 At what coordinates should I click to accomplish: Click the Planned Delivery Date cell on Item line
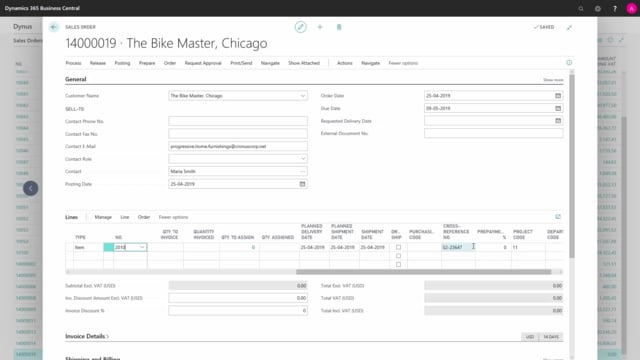click(313, 247)
